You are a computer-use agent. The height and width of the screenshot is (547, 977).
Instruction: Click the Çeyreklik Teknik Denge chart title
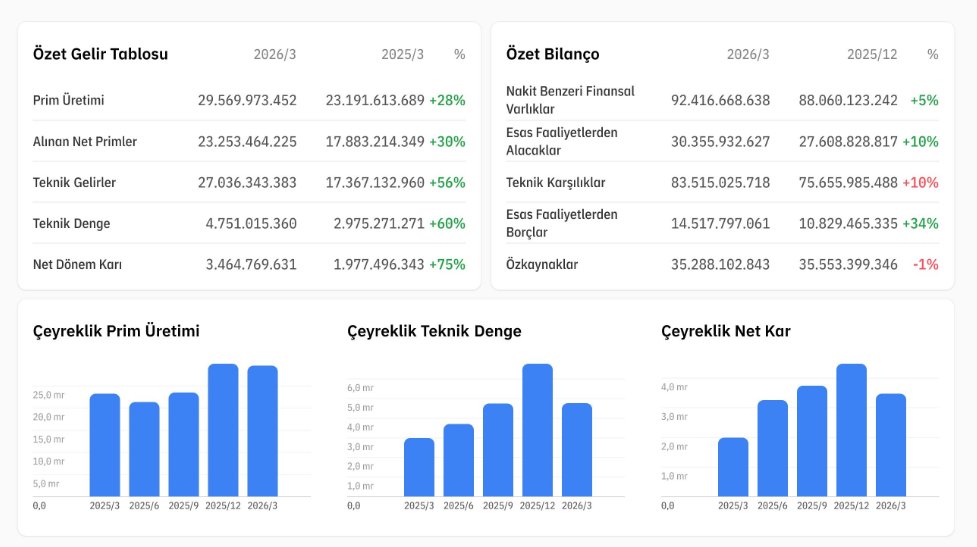(434, 331)
